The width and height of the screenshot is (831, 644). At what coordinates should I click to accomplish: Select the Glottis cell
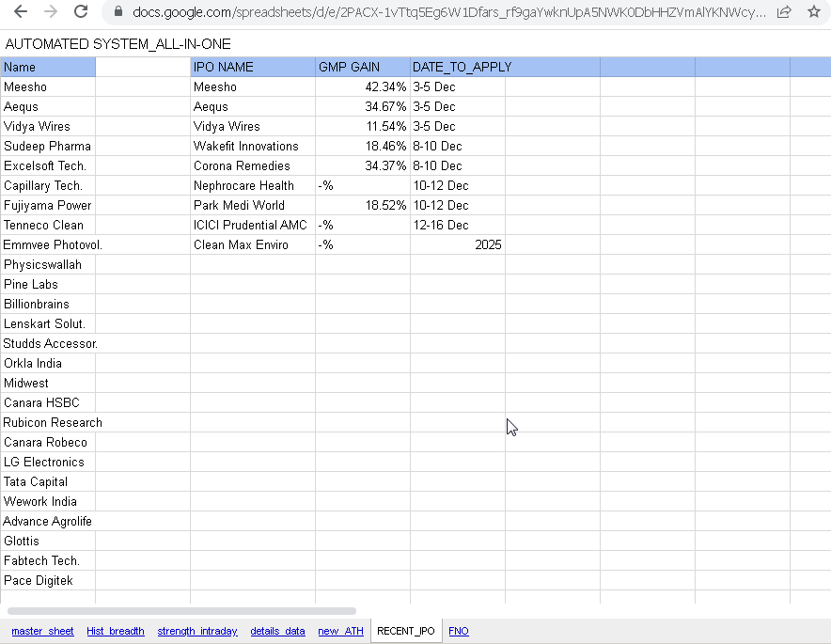48,542
